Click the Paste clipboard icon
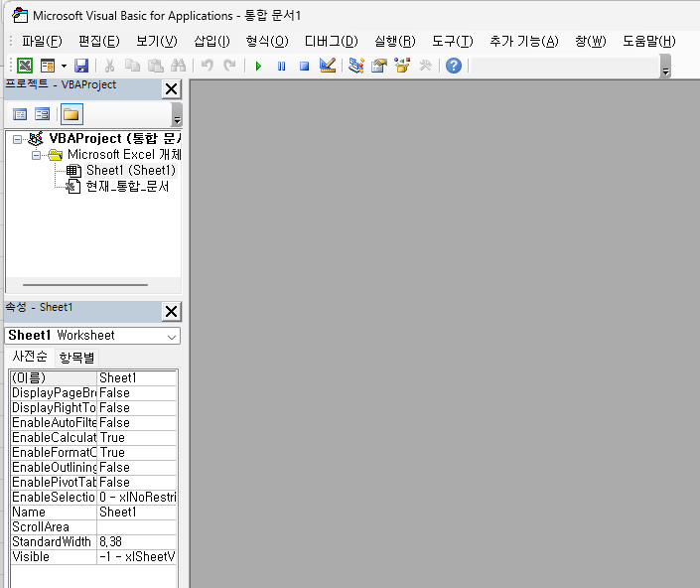The width and height of the screenshot is (700, 588). coord(155,66)
